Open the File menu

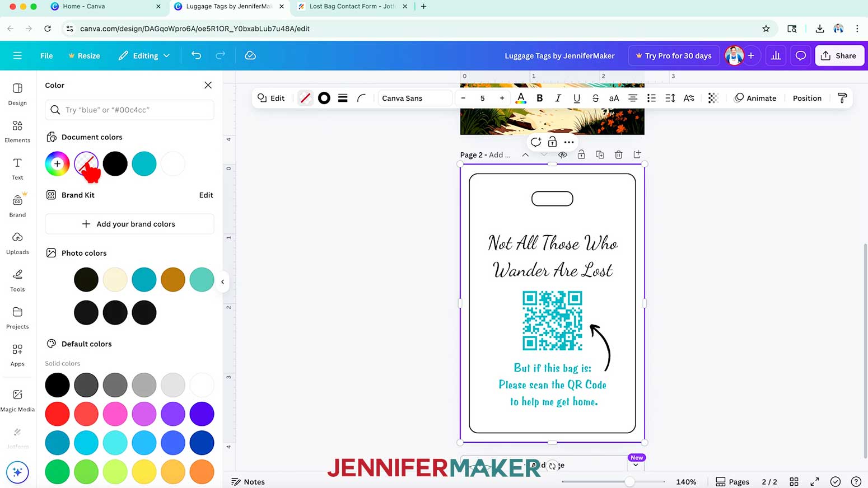(x=46, y=55)
